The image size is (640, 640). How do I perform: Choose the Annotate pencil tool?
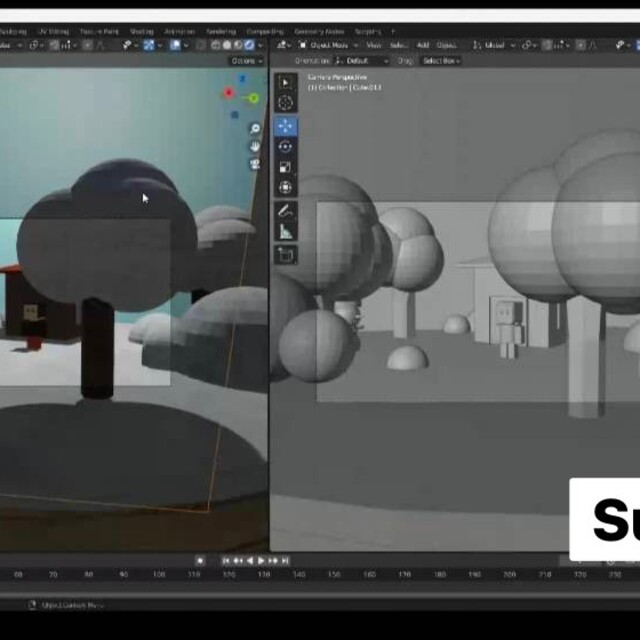coord(285,211)
